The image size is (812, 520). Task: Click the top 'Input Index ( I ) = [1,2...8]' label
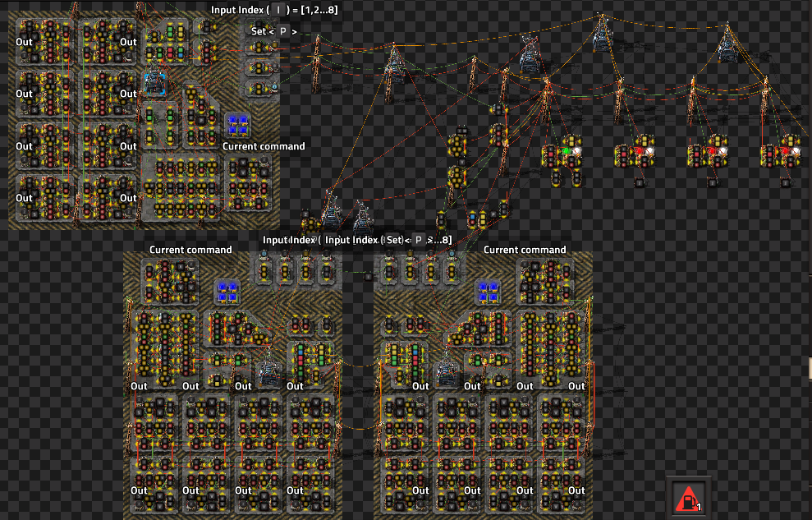pyautogui.click(x=274, y=10)
